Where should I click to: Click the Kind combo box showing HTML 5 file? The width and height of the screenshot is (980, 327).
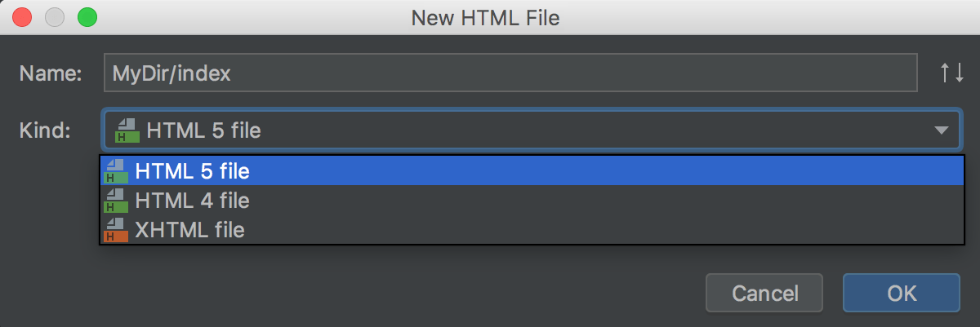pos(531,130)
